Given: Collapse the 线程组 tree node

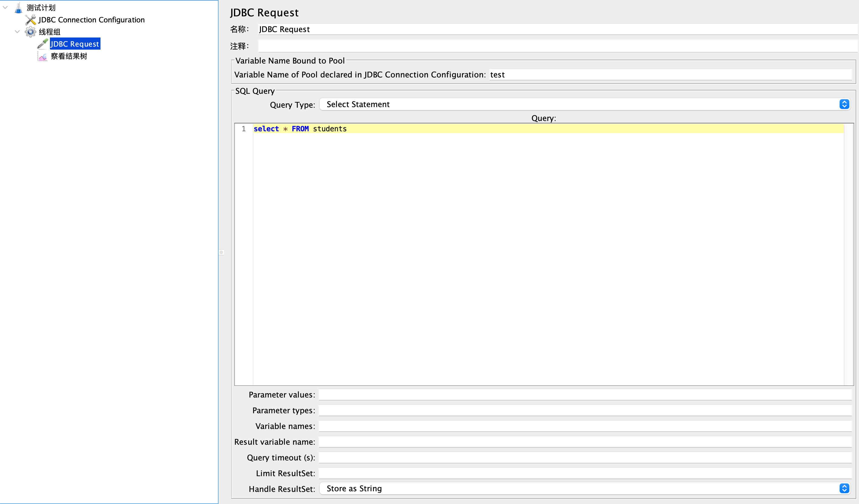Looking at the screenshot, I should click(x=17, y=32).
